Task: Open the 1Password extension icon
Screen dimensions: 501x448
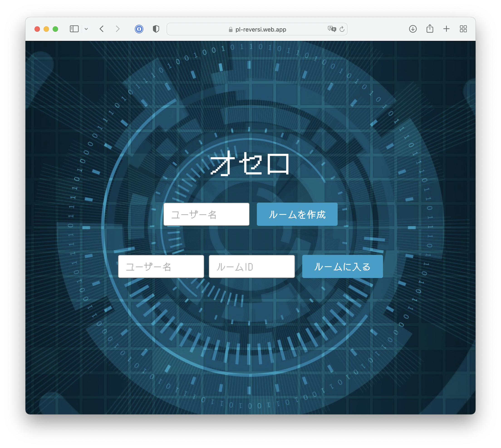Action: point(139,29)
